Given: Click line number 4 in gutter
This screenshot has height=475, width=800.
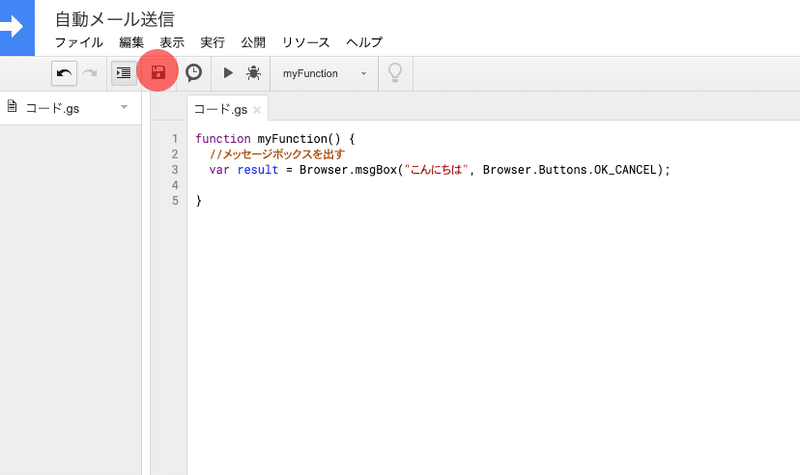Looking at the screenshot, I should pyautogui.click(x=175, y=185).
